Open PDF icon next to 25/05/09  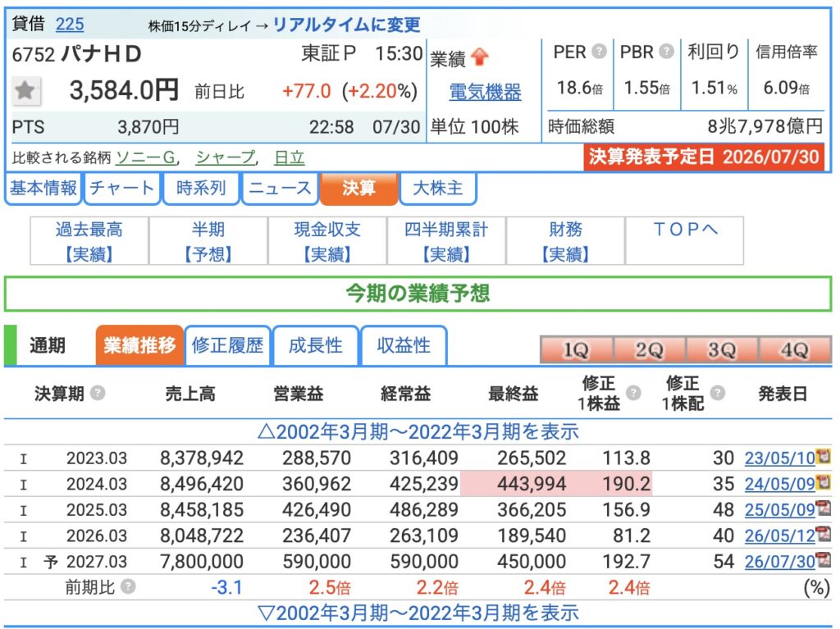(x=824, y=508)
